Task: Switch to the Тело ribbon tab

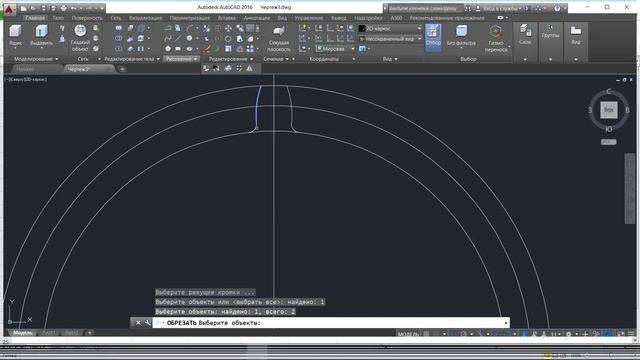Action: pyautogui.click(x=58, y=18)
